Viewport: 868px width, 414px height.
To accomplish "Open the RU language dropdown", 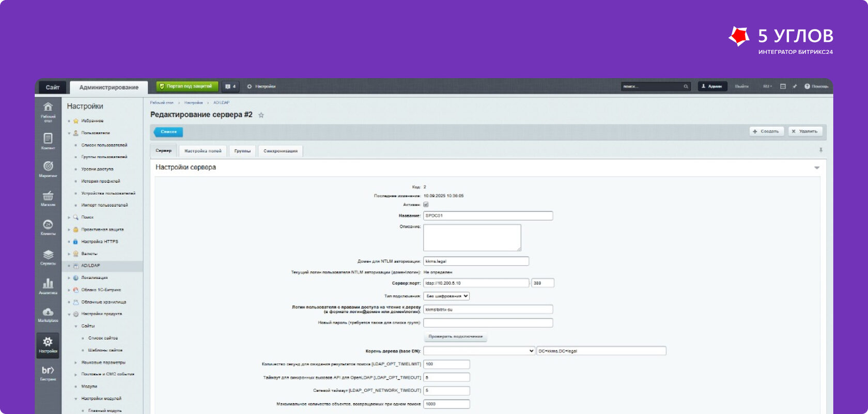I will pos(767,86).
